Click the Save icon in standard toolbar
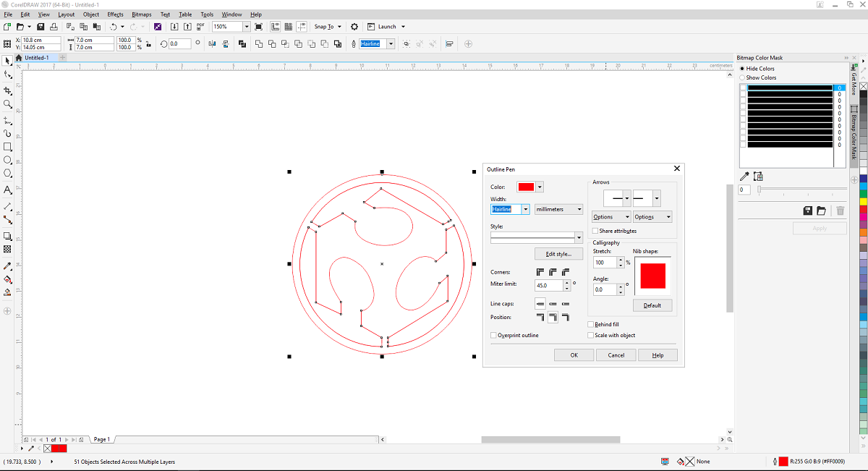The width and height of the screenshot is (868, 471). [x=41, y=27]
